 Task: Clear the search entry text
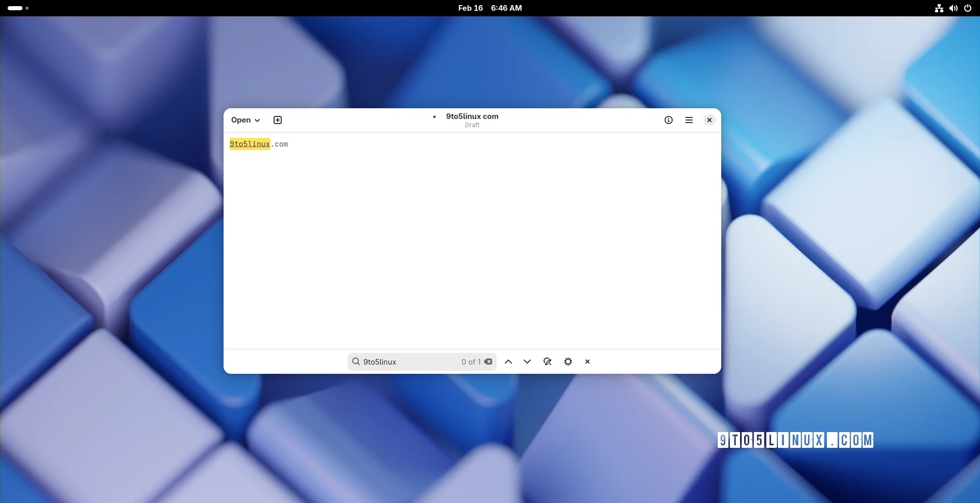tap(488, 362)
